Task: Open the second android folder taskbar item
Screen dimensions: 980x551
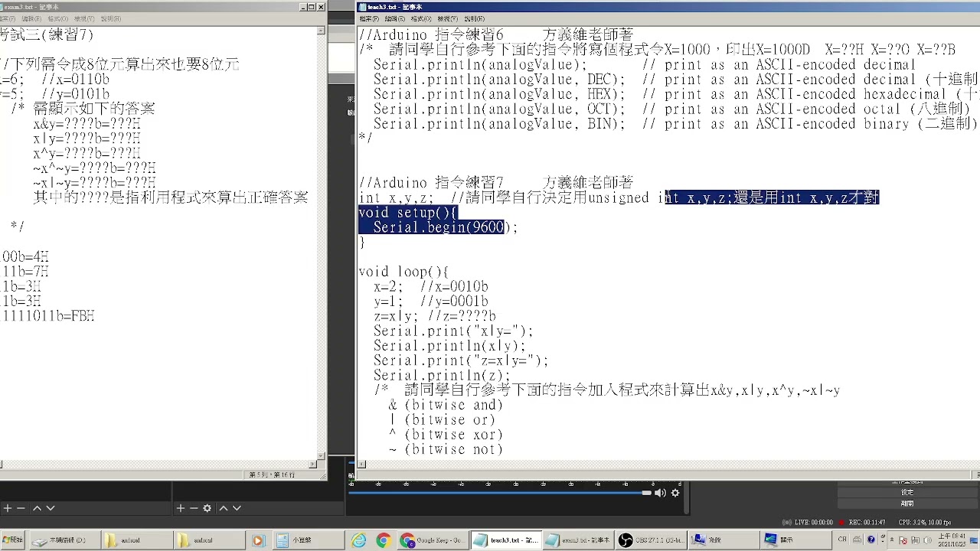Action: click(209, 540)
